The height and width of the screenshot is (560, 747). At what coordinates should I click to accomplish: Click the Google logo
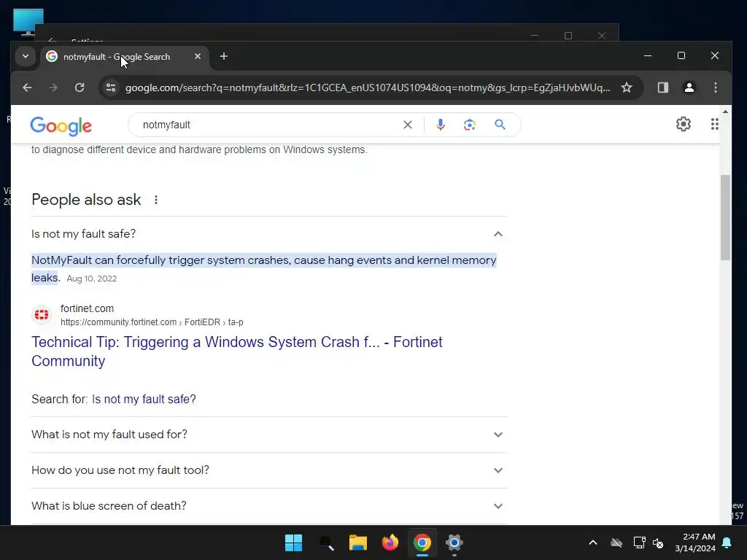pos(61,125)
